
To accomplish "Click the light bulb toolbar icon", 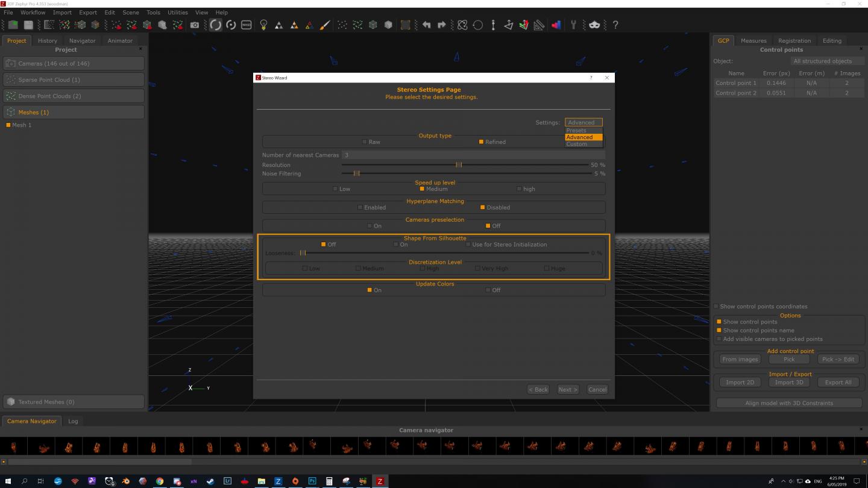I will [x=263, y=25].
